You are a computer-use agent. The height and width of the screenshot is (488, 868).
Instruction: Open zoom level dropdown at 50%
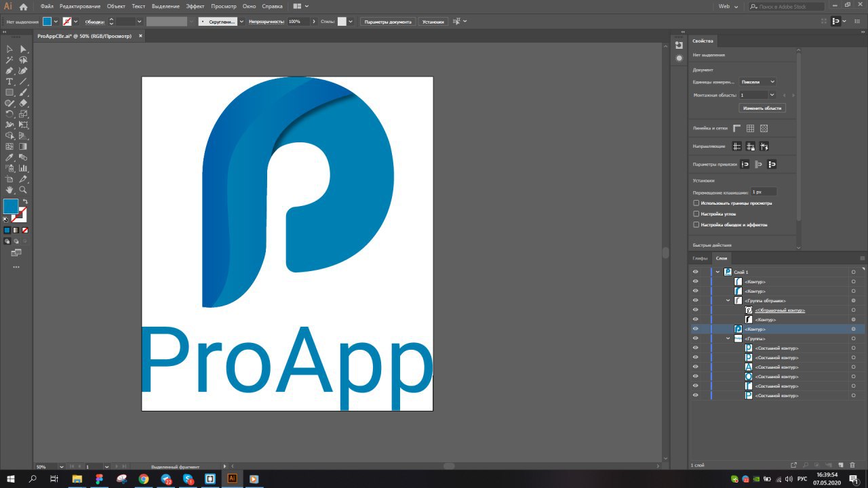62,466
